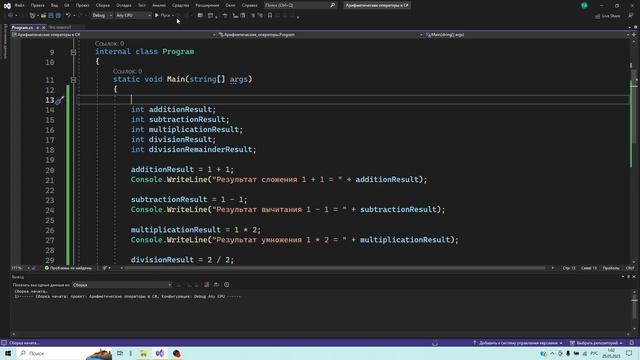
Task: Click the clock icon in the Output toolbar
Action: (x=227, y=285)
